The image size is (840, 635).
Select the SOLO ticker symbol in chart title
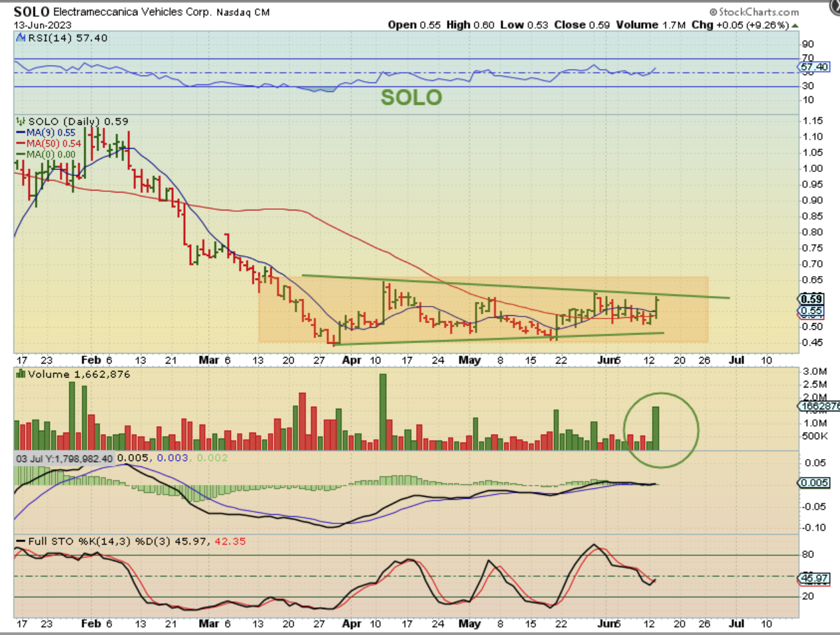[x=31, y=12]
